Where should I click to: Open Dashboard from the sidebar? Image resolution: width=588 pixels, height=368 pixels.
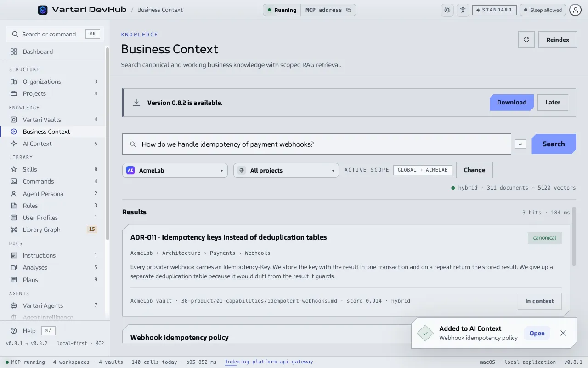click(x=53, y=52)
